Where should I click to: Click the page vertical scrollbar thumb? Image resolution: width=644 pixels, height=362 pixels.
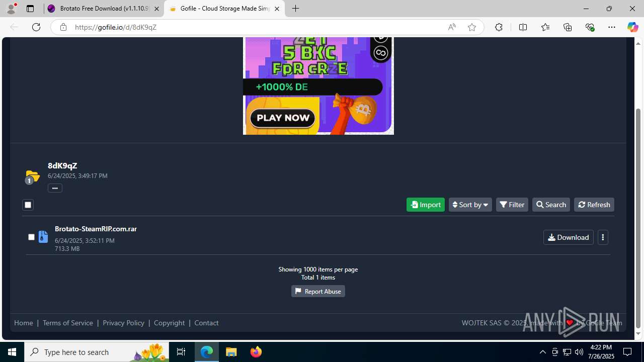tap(638, 219)
